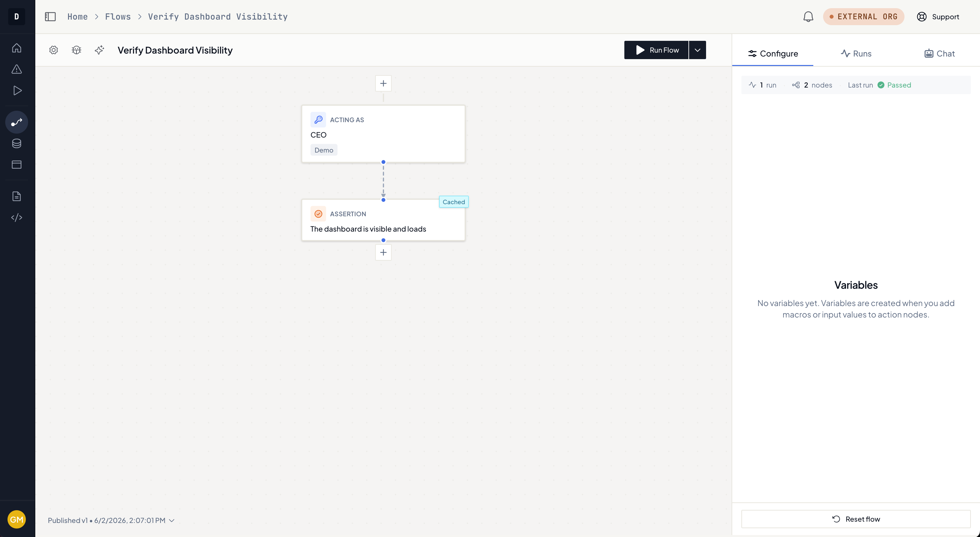The width and height of the screenshot is (980, 537).
Task: Open the notifications bell
Action: (x=808, y=16)
